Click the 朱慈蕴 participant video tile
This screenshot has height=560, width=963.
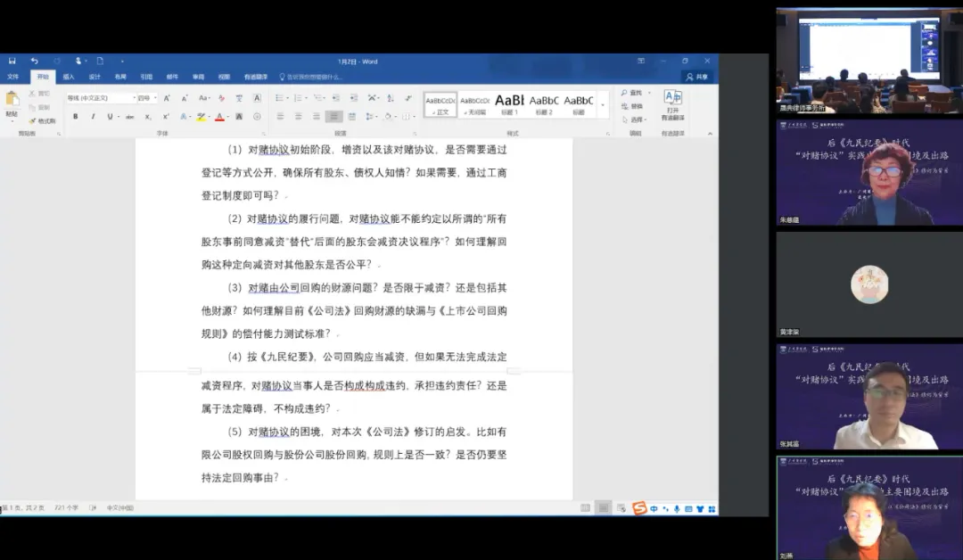869,172
